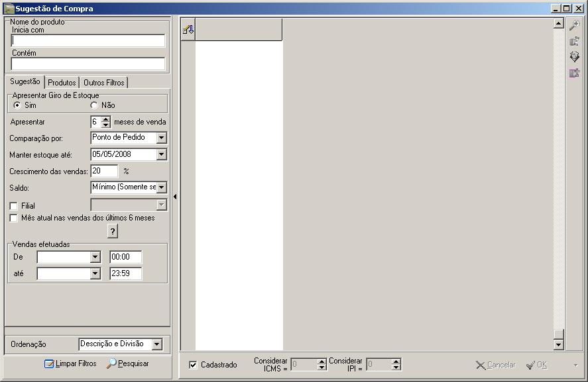Expand the Saldo dropdown list
This screenshot has width=588, height=382.
[161, 187]
